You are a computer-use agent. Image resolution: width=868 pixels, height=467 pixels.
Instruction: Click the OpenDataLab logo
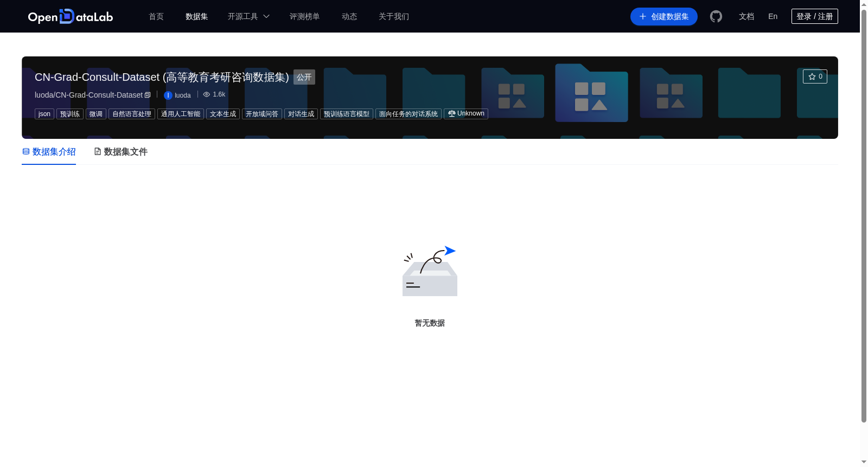tap(71, 16)
